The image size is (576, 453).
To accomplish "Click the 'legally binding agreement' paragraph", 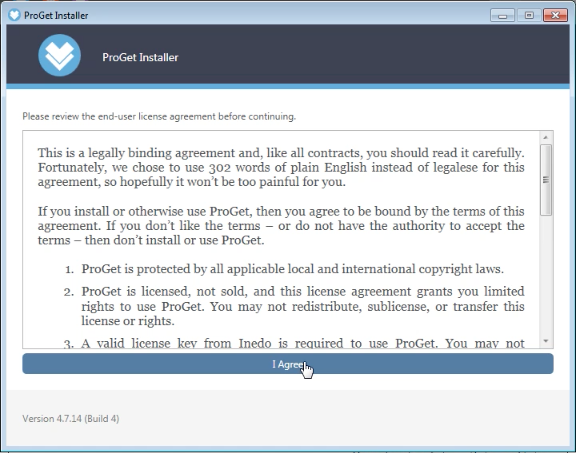I will click(x=281, y=167).
